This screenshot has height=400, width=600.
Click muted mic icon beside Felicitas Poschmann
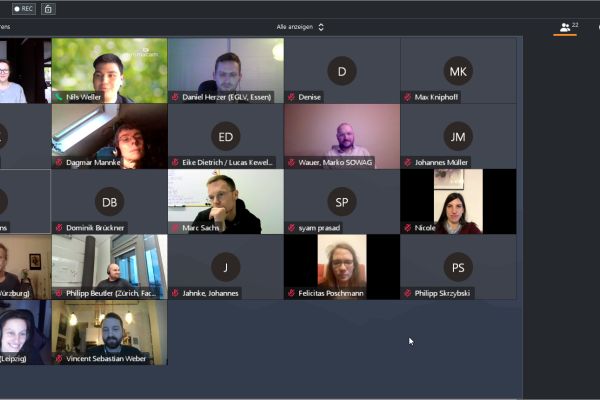pyautogui.click(x=291, y=294)
